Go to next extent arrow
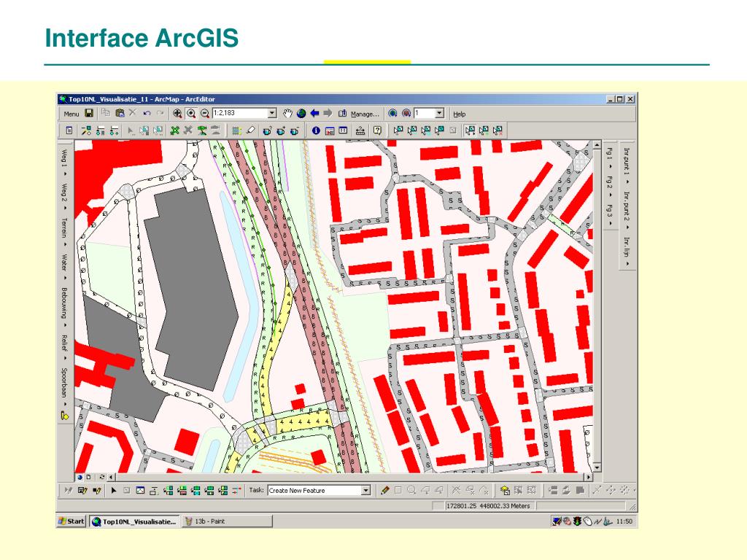 click(328, 113)
